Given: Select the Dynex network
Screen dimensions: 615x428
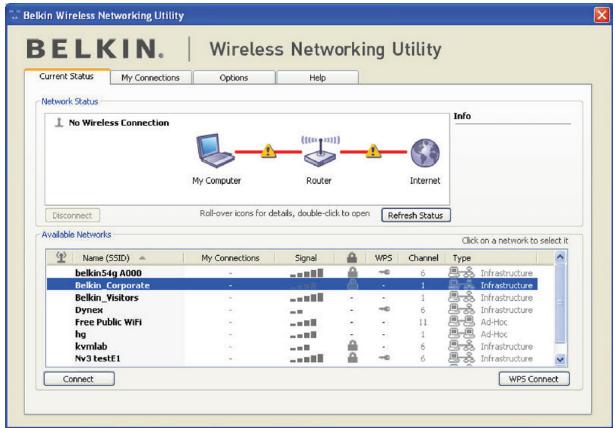Looking at the screenshot, I should tap(292, 310).
